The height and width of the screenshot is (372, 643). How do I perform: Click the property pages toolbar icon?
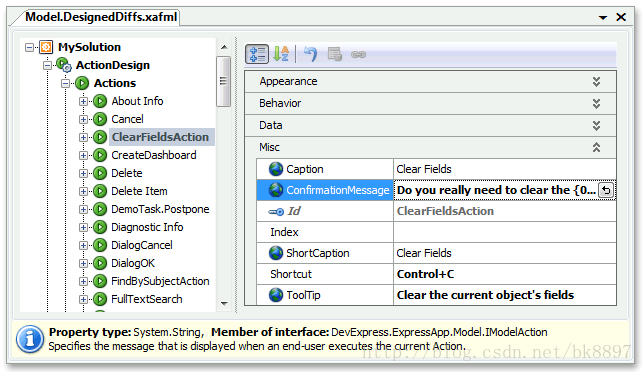click(335, 54)
